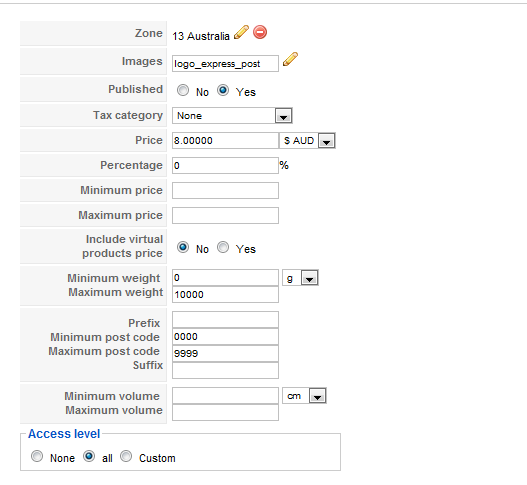Select No for include virtual products price

coord(183,247)
